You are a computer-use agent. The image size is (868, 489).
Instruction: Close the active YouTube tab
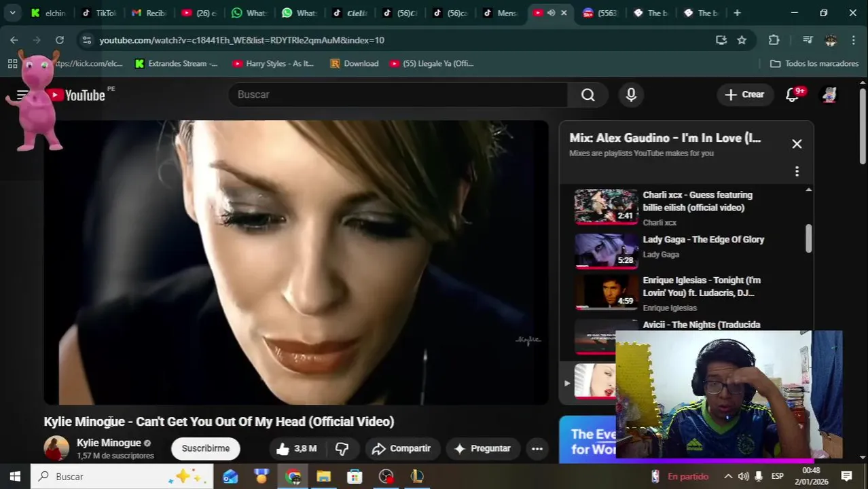564,13
